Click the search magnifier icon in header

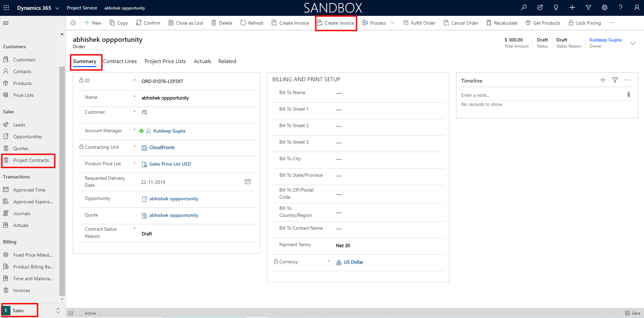pos(524,7)
